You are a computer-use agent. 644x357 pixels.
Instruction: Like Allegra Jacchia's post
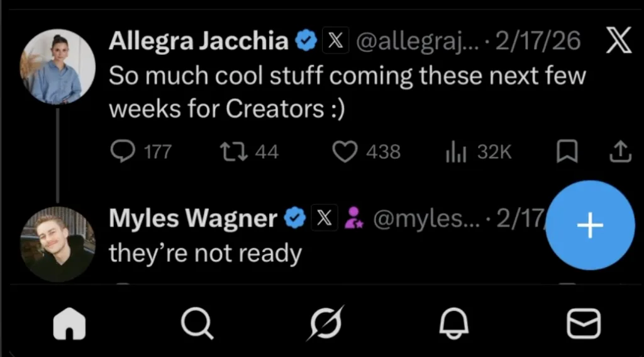click(x=366, y=152)
